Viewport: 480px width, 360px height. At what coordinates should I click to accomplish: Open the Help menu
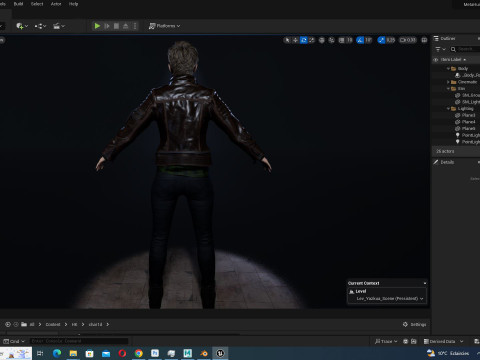[73, 4]
